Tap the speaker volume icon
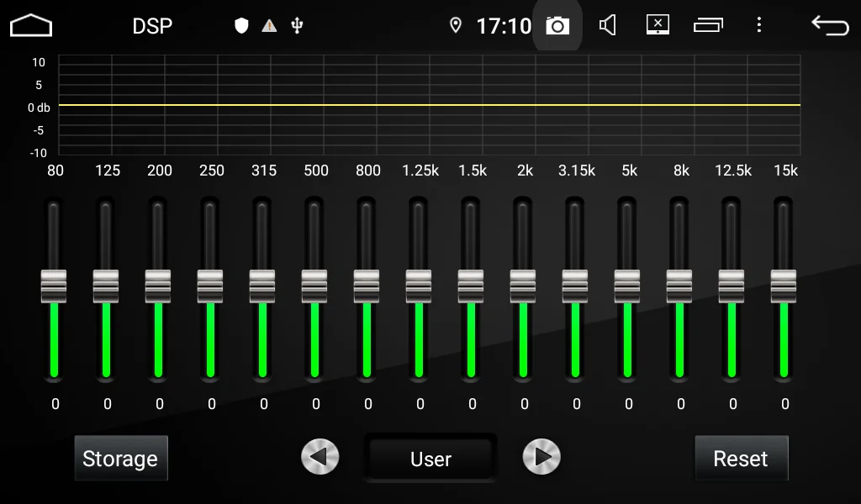The width and height of the screenshot is (861, 504). (x=607, y=26)
